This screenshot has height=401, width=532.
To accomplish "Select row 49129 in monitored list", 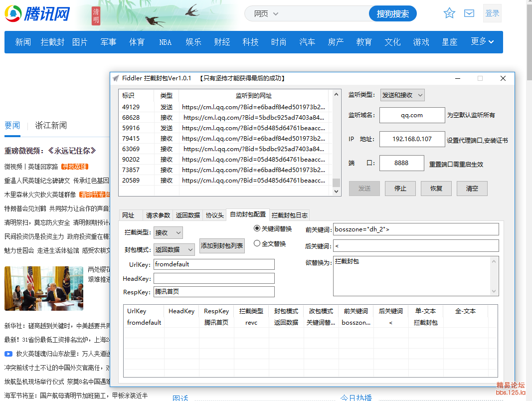I will [225, 107].
